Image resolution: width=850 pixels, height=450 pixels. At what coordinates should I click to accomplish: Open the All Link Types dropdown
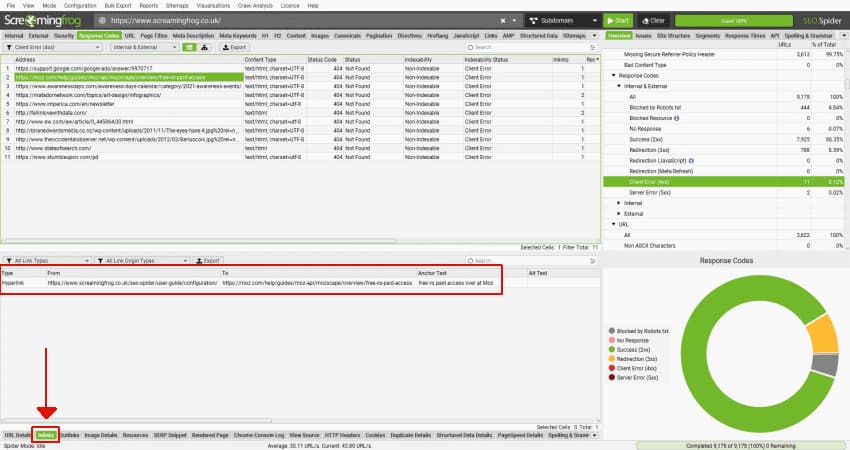(47, 260)
